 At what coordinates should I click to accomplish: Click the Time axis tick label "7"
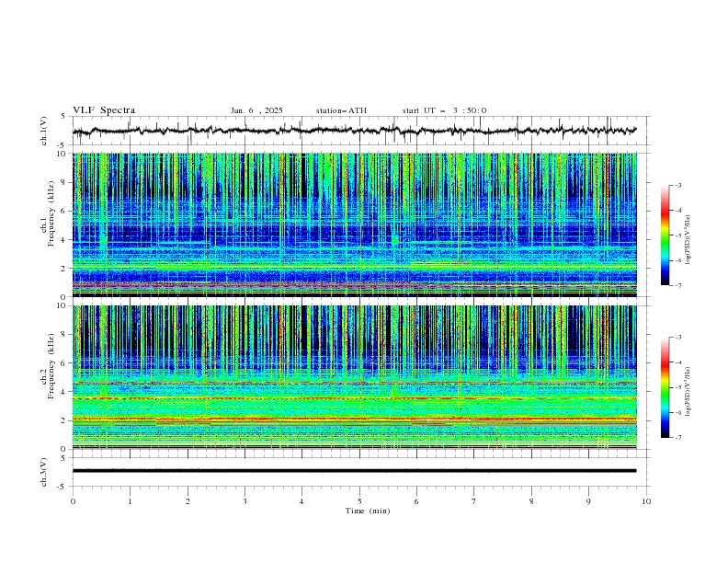click(x=474, y=501)
